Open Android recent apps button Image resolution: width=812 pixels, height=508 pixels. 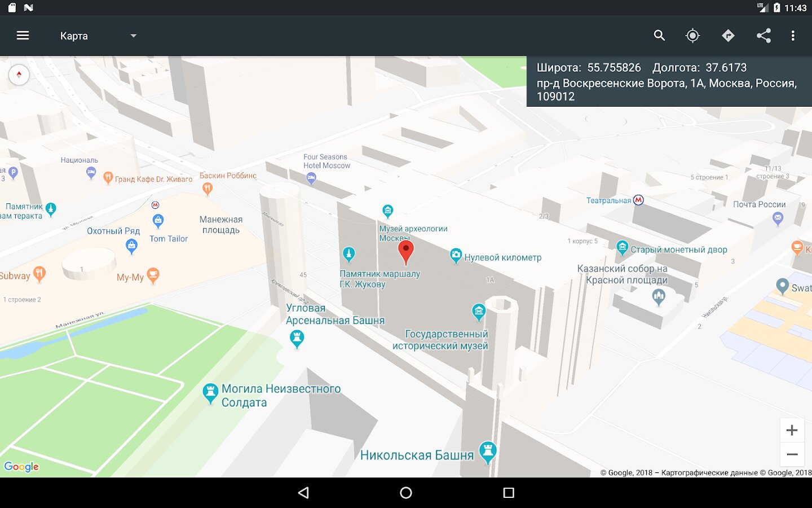509,493
